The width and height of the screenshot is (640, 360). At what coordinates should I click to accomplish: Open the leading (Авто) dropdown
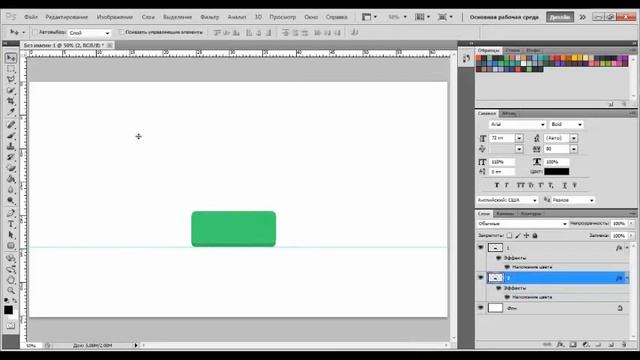(x=574, y=138)
